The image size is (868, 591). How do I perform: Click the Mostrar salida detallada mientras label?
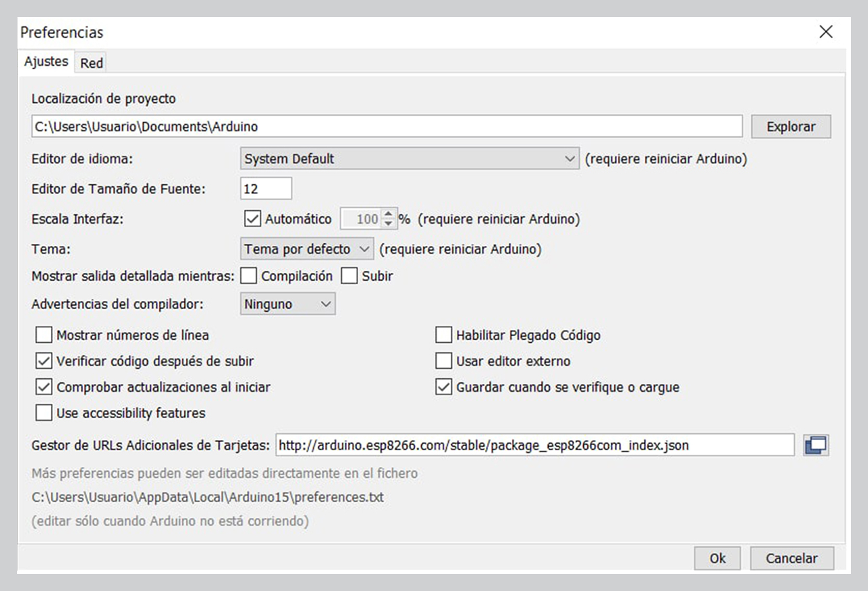pos(133,276)
